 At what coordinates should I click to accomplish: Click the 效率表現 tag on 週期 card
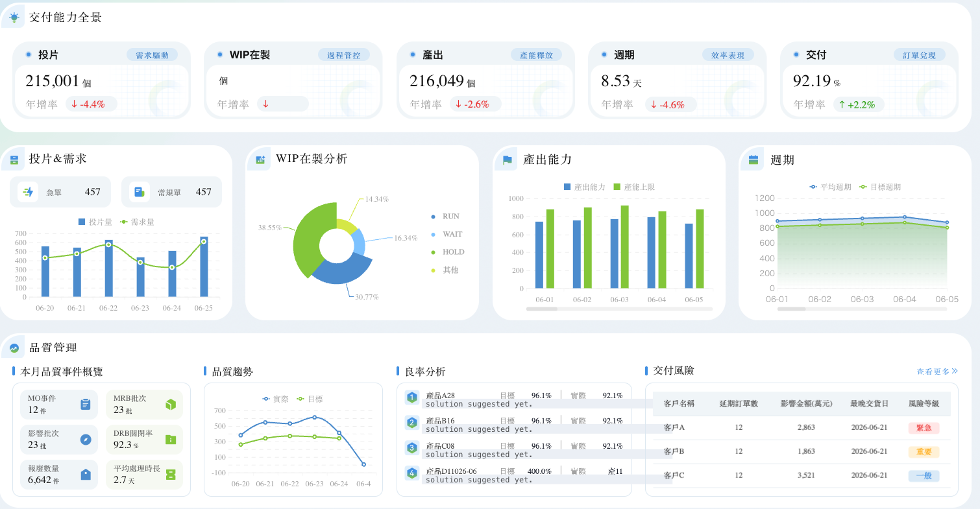point(728,55)
